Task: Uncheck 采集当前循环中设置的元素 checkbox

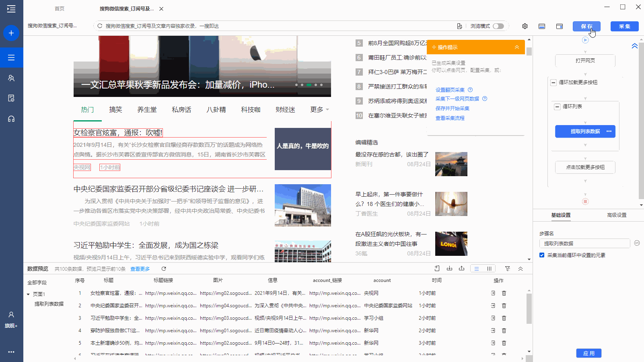Action: tap(542, 255)
